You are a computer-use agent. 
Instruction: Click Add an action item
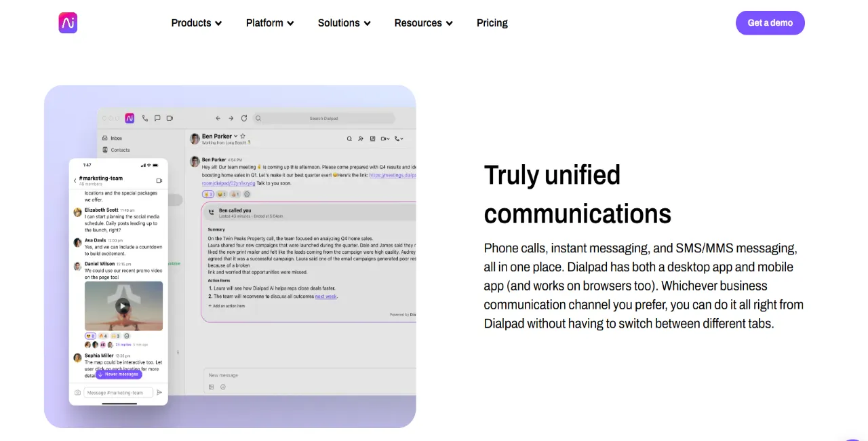[x=226, y=306]
